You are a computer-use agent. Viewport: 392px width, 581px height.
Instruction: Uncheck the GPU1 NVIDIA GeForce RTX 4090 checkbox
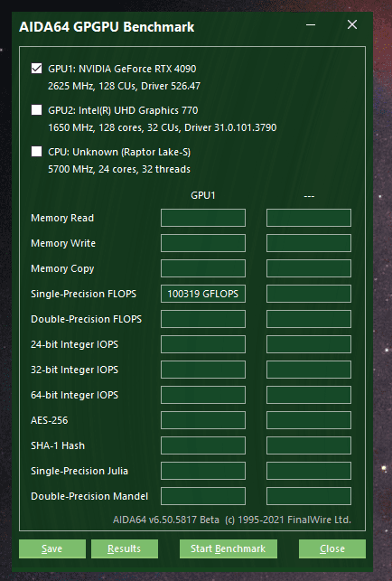pos(36,69)
